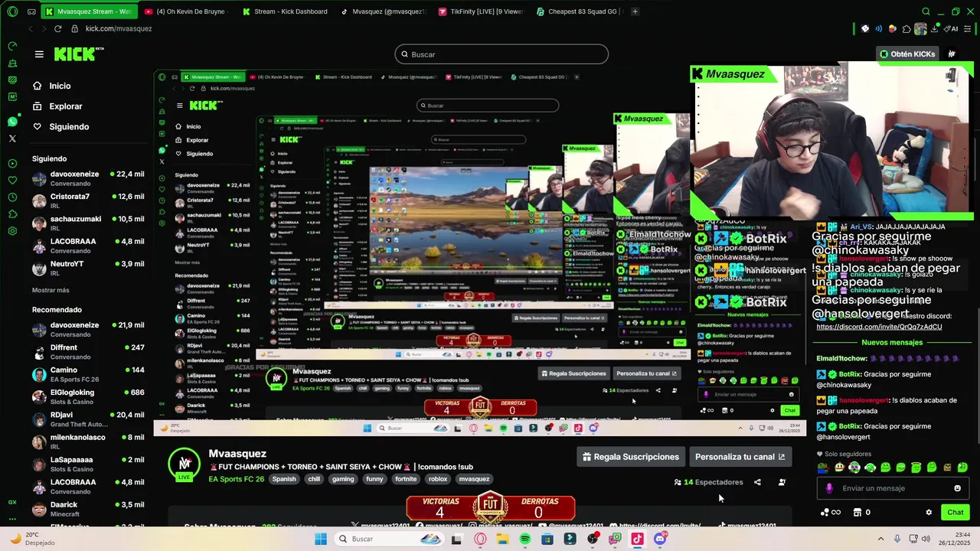
Task: Open Camino recommended channel
Action: (x=88, y=374)
